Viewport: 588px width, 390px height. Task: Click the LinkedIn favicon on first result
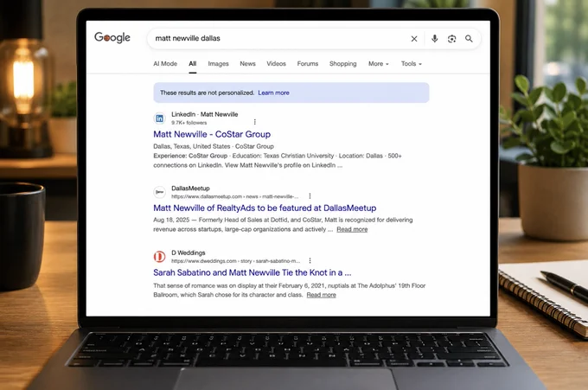(159, 118)
